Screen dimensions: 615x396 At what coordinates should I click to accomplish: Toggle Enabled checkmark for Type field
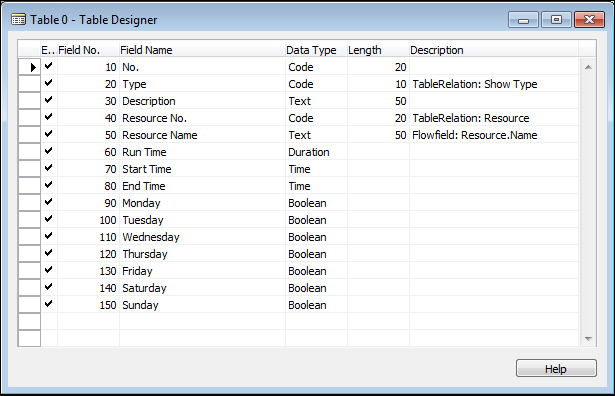49,83
